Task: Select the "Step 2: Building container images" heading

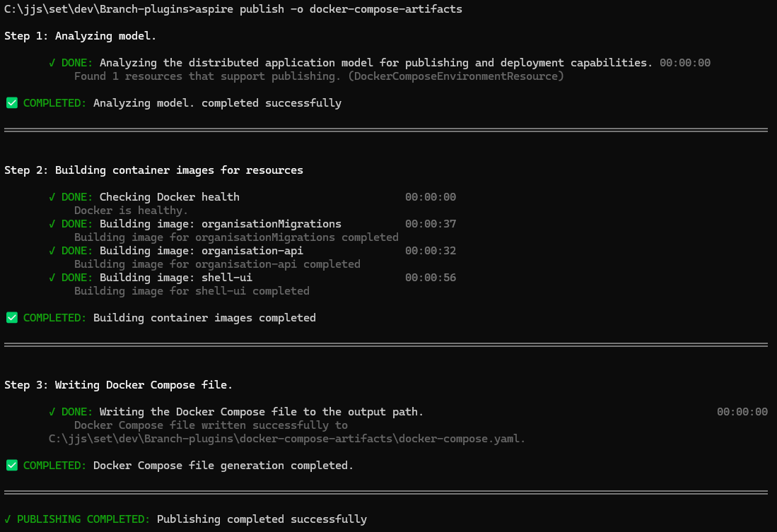Action: pyautogui.click(x=153, y=170)
